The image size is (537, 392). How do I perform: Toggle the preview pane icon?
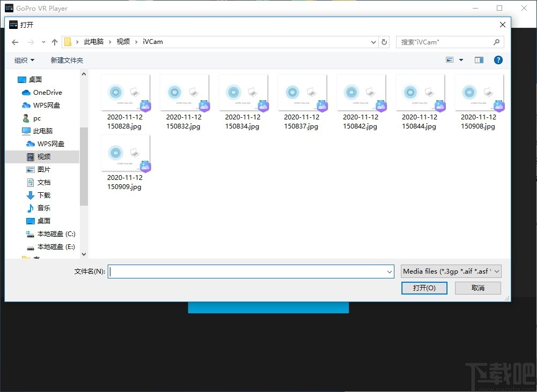point(479,61)
